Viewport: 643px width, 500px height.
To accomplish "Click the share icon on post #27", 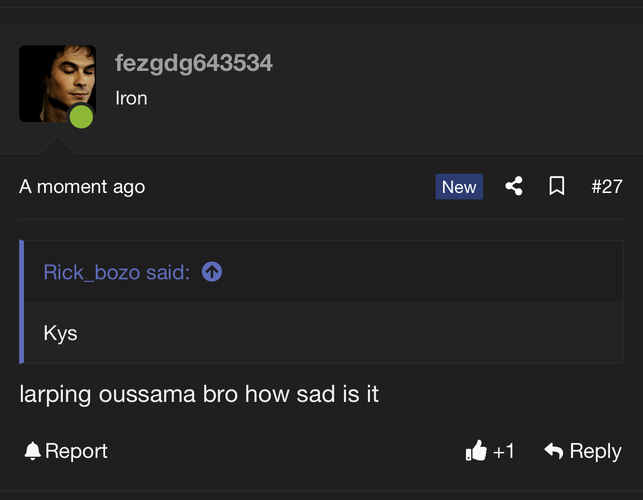I will [x=514, y=186].
